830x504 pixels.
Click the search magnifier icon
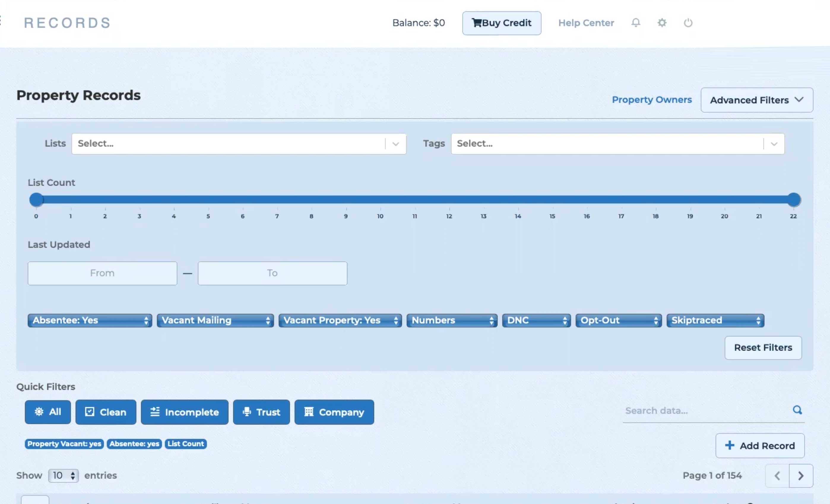coord(797,410)
